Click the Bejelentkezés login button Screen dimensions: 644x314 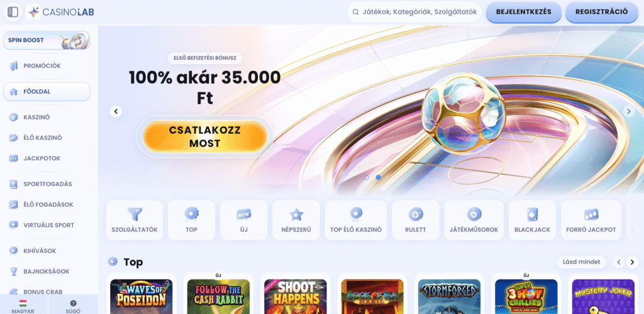click(x=524, y=13)
